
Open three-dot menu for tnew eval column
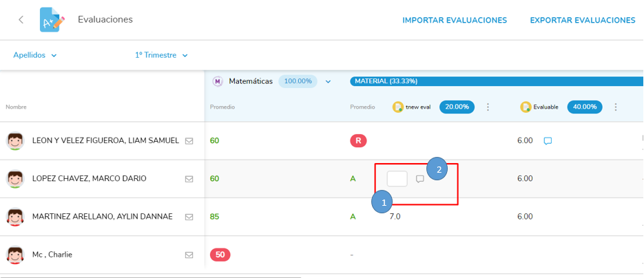(x=488, y=107)
